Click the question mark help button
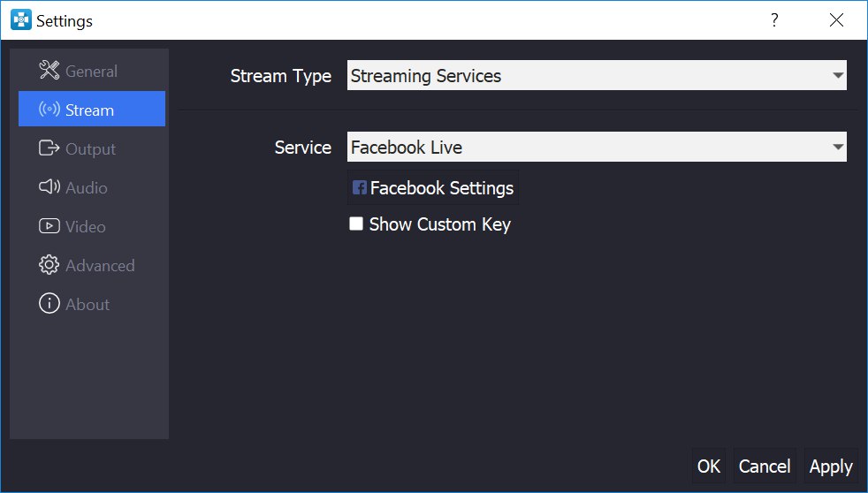Image resolution: width=868 pixels, height=493 pixels. (774, 20)
